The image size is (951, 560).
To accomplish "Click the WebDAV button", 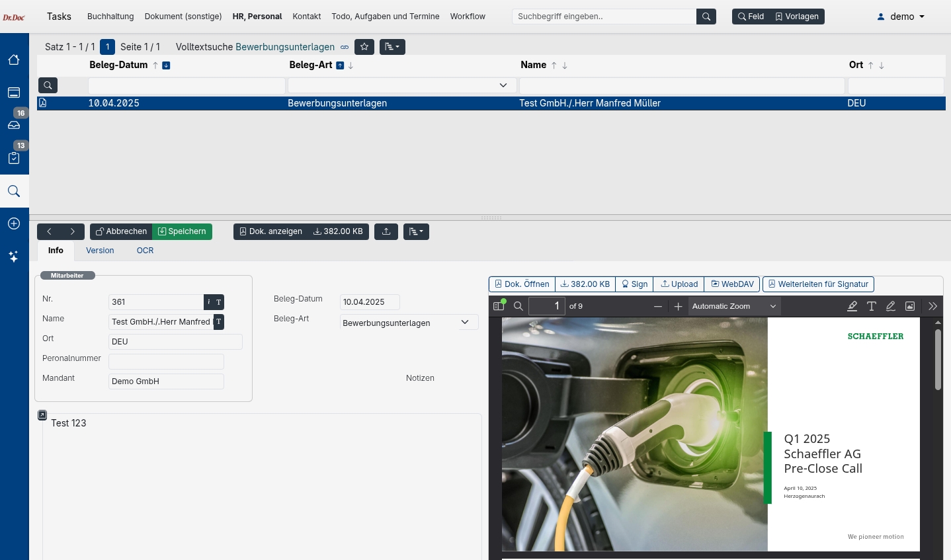I will [x=732, y=284].
